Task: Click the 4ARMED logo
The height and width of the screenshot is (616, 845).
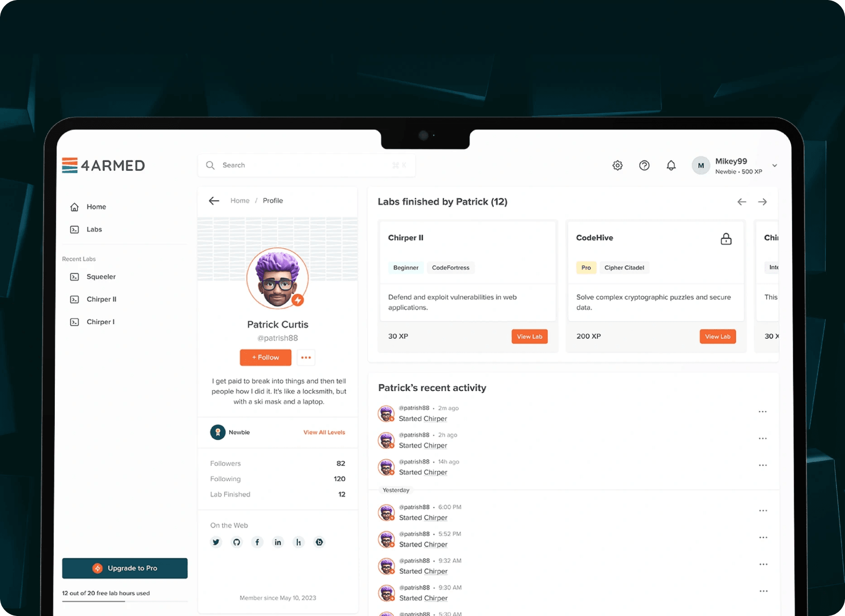Action: pos(103,165)
